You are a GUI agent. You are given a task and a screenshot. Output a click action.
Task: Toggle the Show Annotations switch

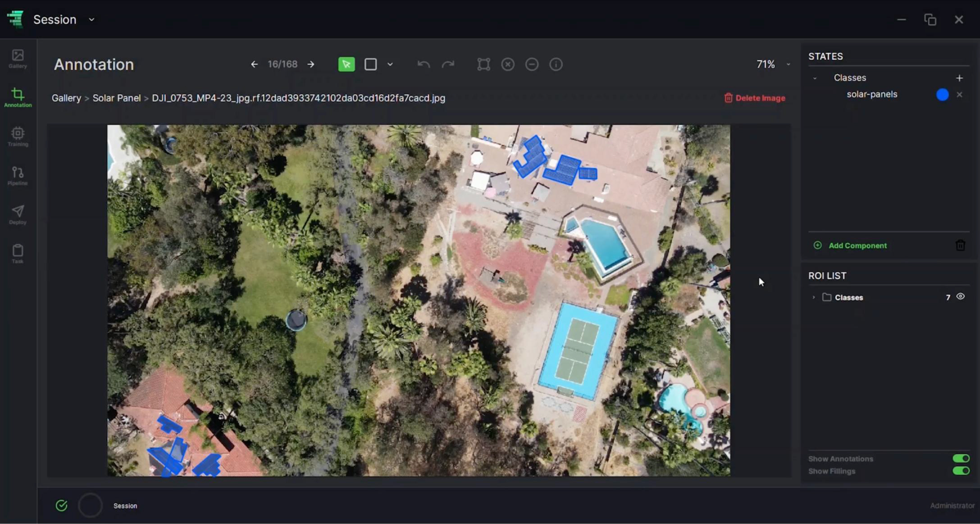pyautogui.click(x=961, y=458)
